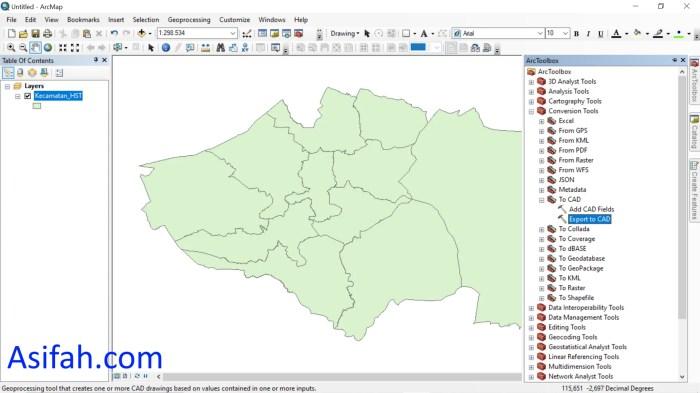Click the Full Extent globe icon
Viewport: 700px width, 393px height.
point(48,47)
